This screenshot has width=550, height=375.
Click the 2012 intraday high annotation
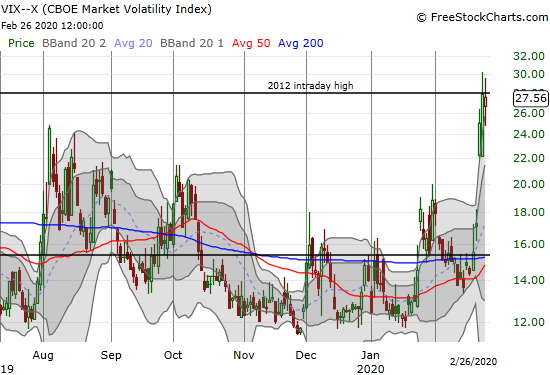click(310, 86)
